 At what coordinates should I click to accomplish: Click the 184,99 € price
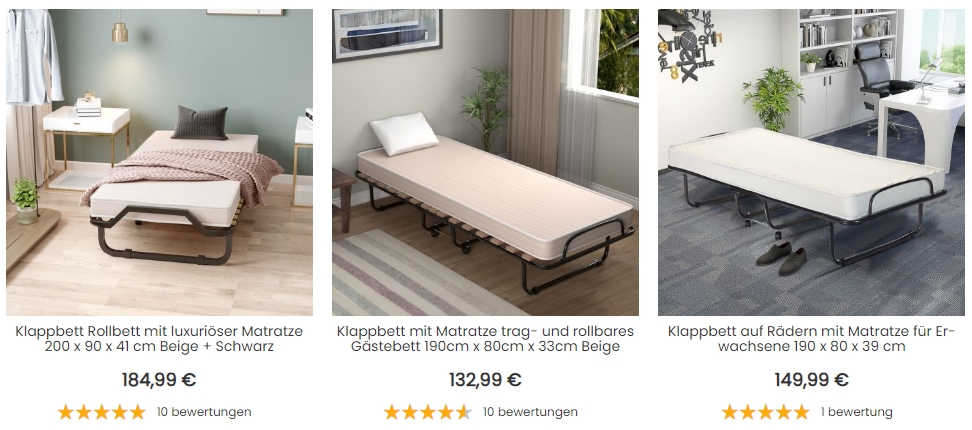(x=159, y=380)
